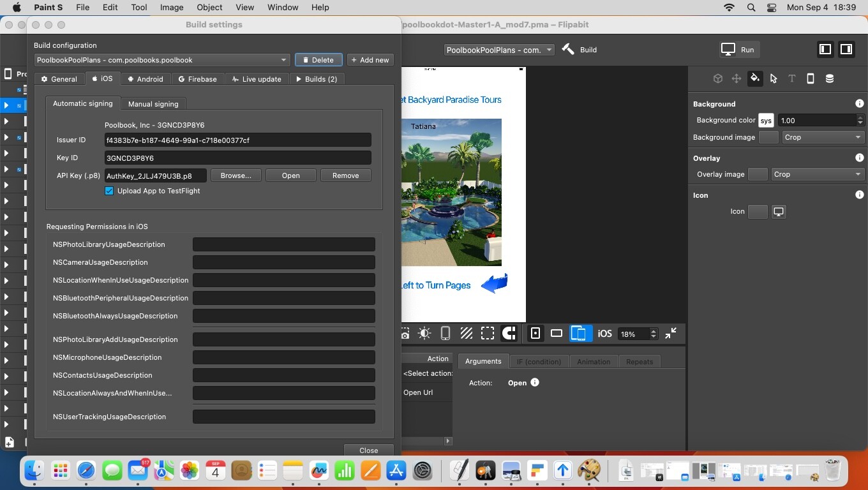Open the Animation tab
This screenshot has width=868, height=490.
point(594,362)
